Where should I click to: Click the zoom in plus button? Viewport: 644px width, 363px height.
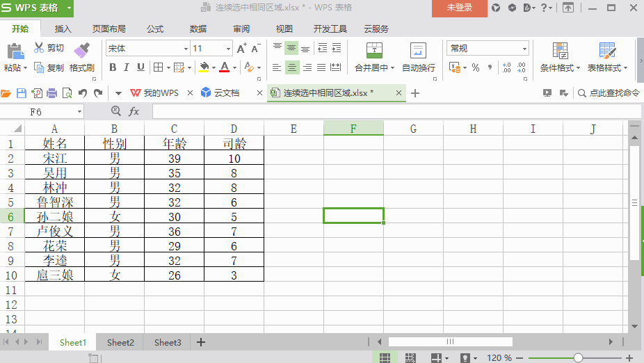point(629,358)
